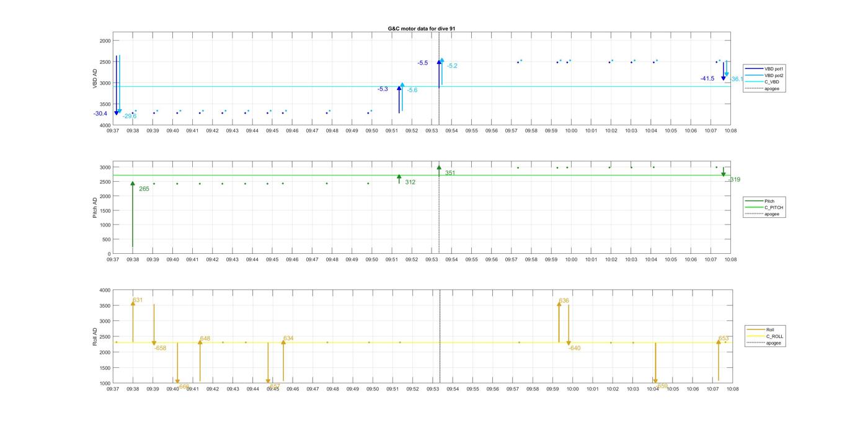Click the '648' roll value label

(x=205, y=339)
